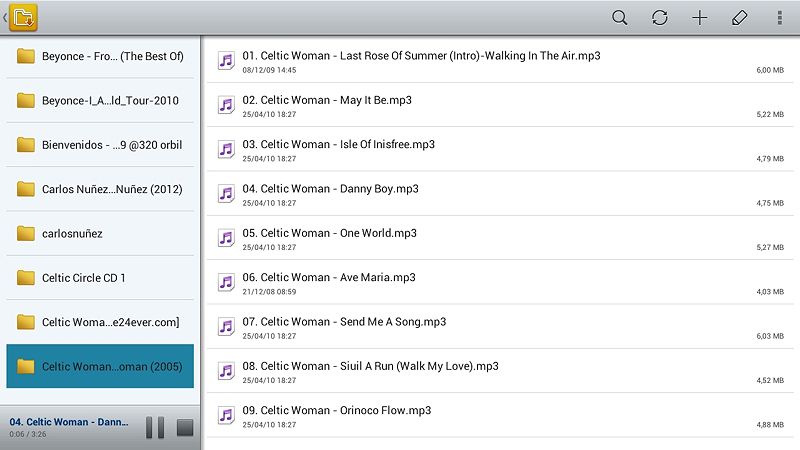Viewport: 800px width, 450px height.
Task: Play 09. Celtic Woman - Orinoco Flow.mp3
Action: click(x=500, y=416)
